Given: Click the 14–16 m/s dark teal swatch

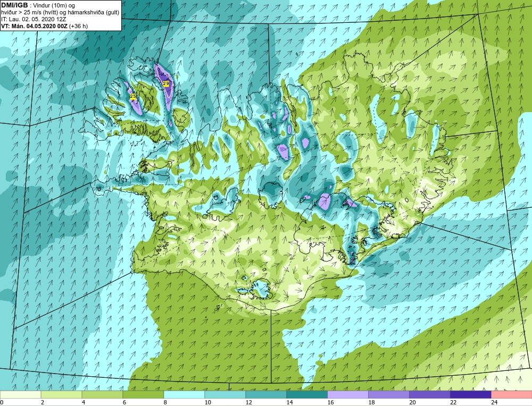Looking at the screenshot, I should pyautogui.click(x=307, y=395).
